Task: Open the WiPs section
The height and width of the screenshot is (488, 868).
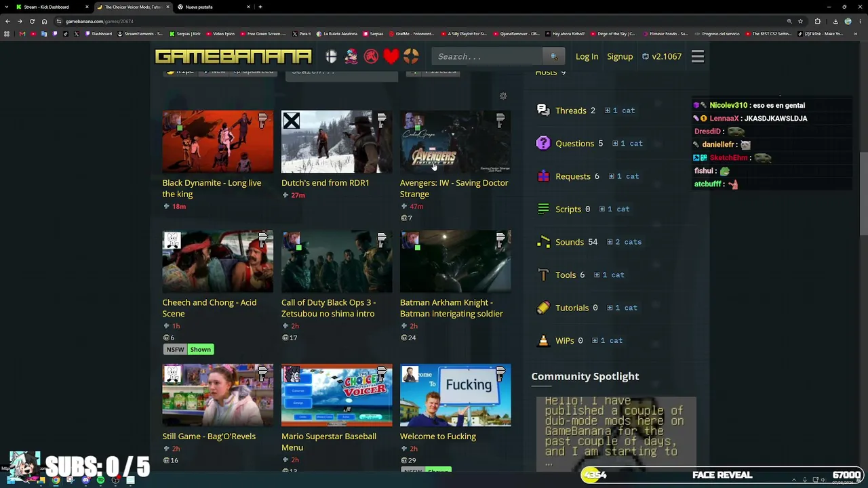Action: coord(565,340)
